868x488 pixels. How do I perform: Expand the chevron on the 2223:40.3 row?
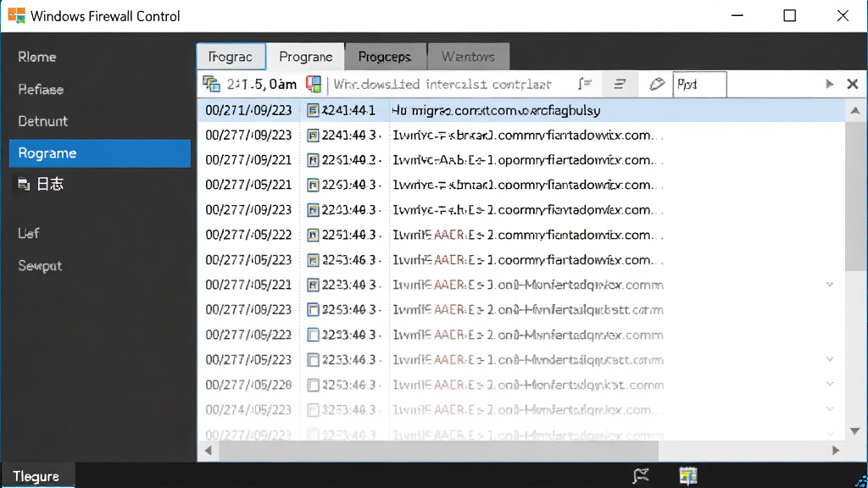(829, 285)
